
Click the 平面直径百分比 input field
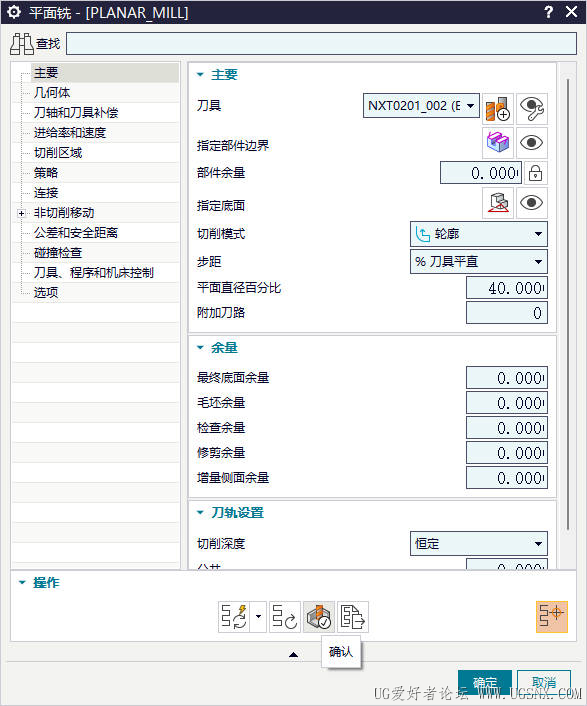click(507, 288)
